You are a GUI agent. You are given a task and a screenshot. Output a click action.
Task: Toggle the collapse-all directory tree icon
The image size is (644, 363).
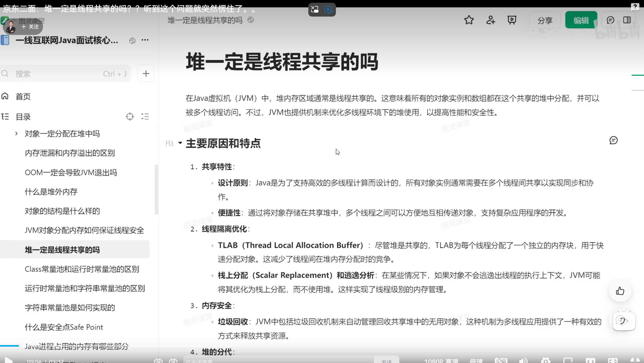coord(145,117)
